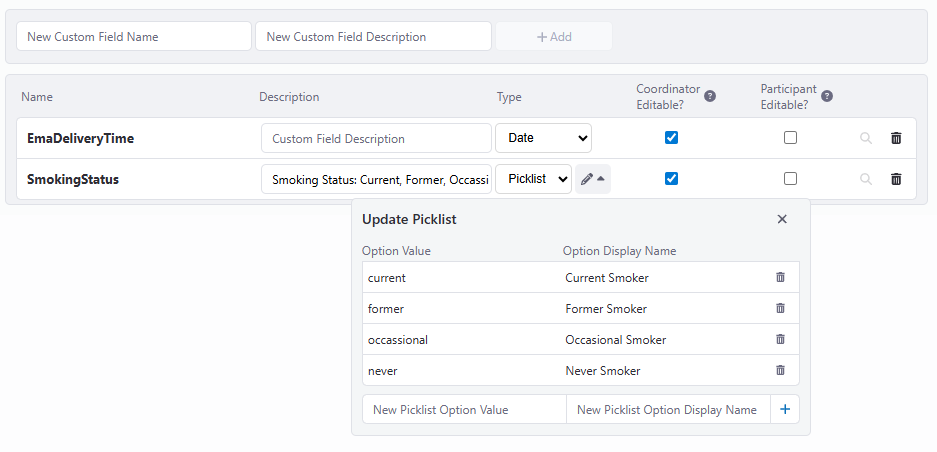Click search icon in SmokingStatus row
Viewport: 937px width, 452px height.
point(866,179)
